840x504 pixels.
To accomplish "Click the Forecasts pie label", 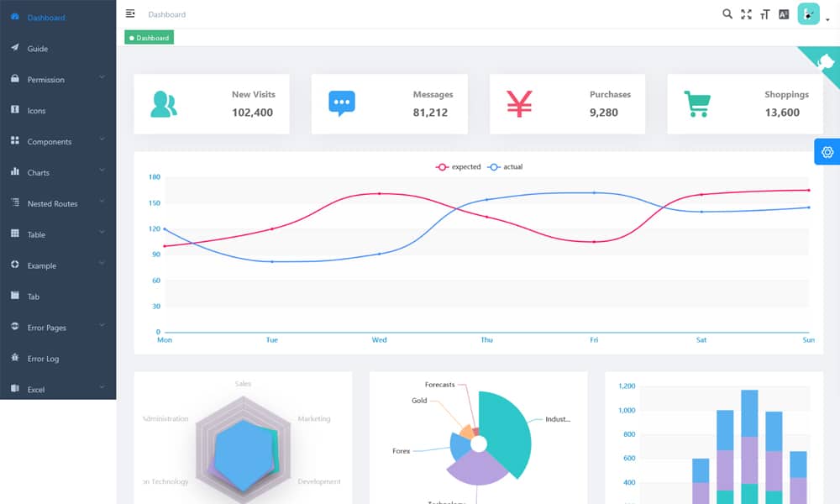I will [x=439, y=385].
